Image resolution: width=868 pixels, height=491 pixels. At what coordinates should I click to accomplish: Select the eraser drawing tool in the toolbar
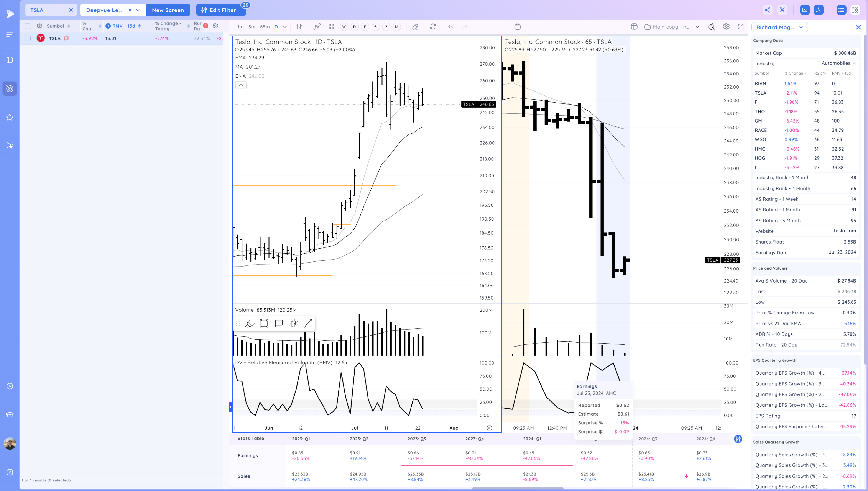tap(415, 27)
